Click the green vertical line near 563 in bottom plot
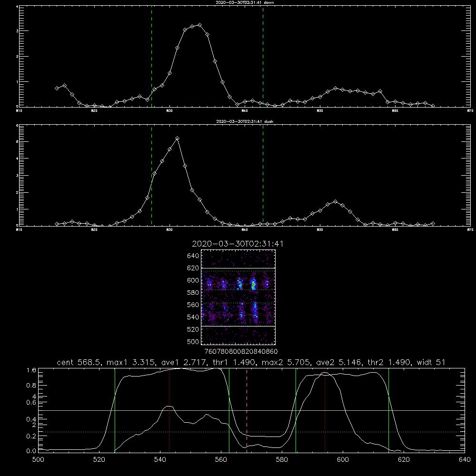The image size is (476, 476). coord(229,410)
